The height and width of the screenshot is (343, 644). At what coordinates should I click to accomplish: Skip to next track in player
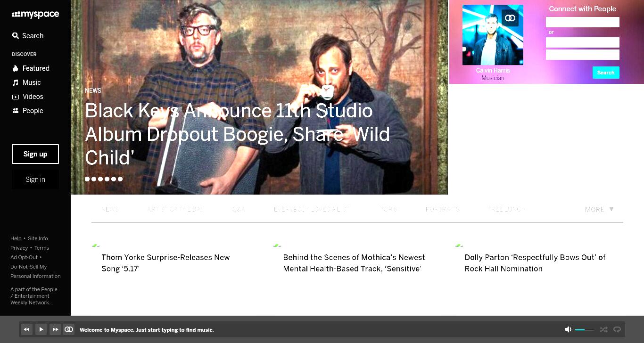(x=55, y=329)
